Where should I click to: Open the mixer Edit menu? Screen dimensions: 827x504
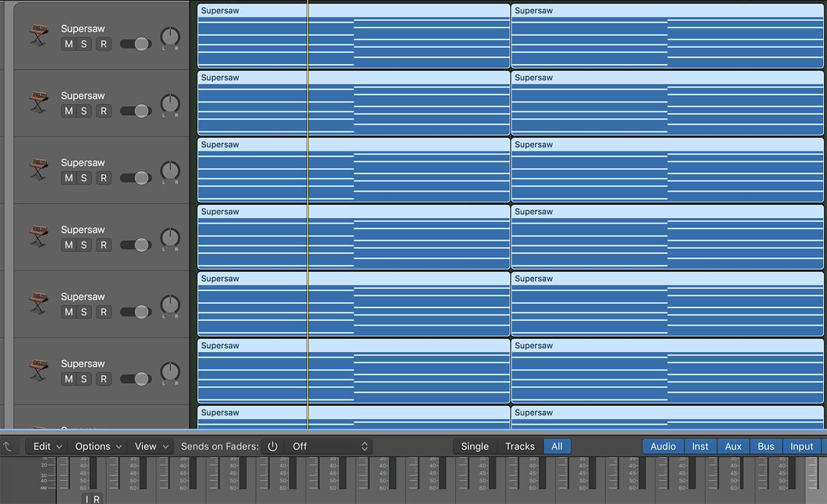[x=47, y=446]
